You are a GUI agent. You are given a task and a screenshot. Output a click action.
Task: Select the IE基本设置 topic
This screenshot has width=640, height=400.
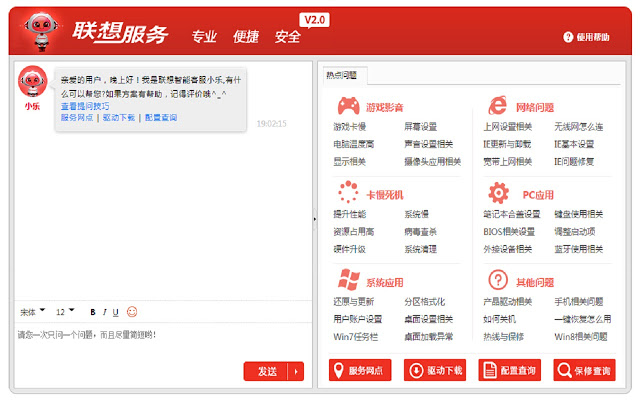574,144
